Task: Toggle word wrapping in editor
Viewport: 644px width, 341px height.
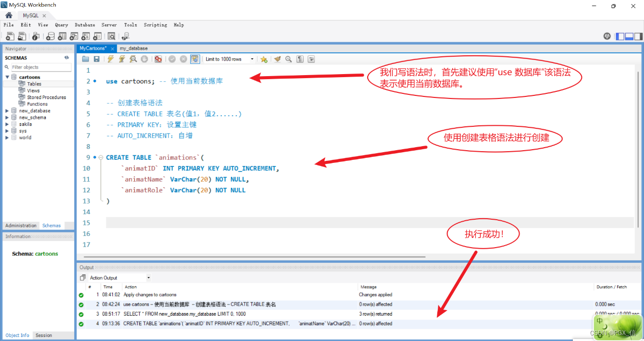Action: click(311, 59)
